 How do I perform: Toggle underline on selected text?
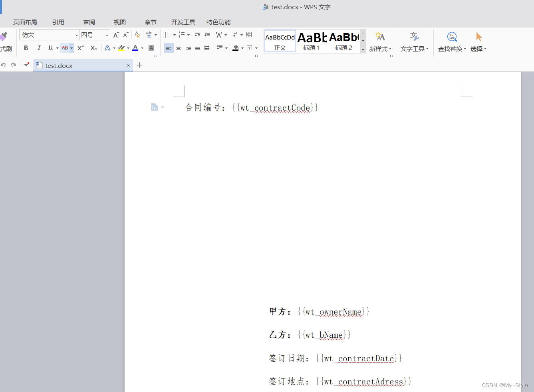pyautogui.click(x=50, y=48)
